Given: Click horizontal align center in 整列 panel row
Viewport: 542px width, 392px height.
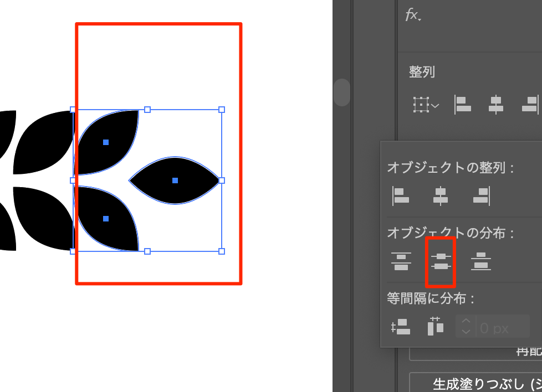Looking at the screenshot, I should (x=495, y=104).
